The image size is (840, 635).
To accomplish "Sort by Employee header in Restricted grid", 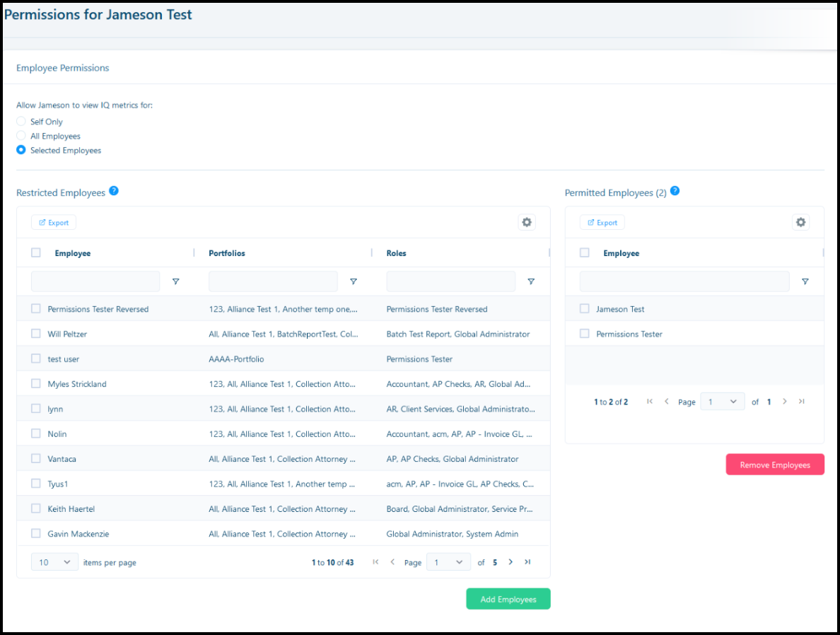I will [x=73, y=253].
